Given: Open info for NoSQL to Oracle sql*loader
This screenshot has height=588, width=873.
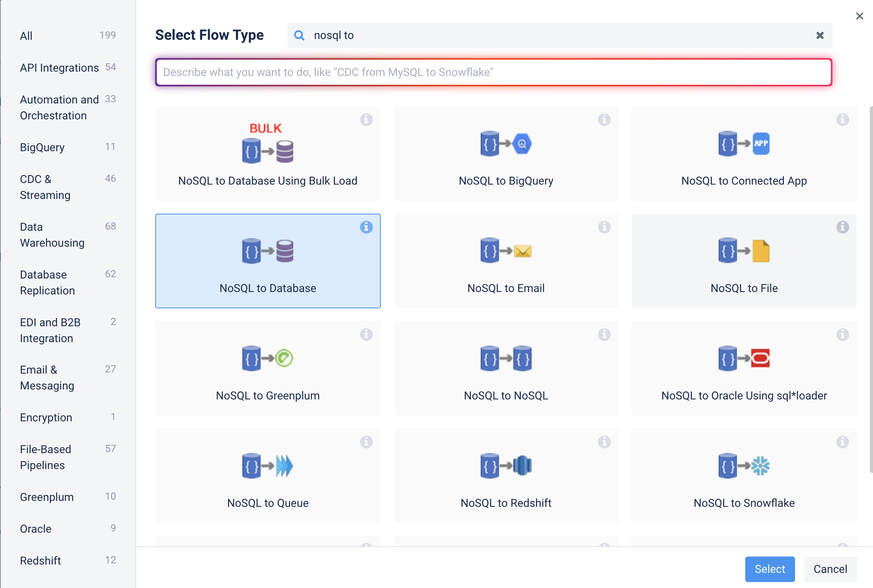Looking at the screenshot, I should pyautogui.click(x=842, y=335).
